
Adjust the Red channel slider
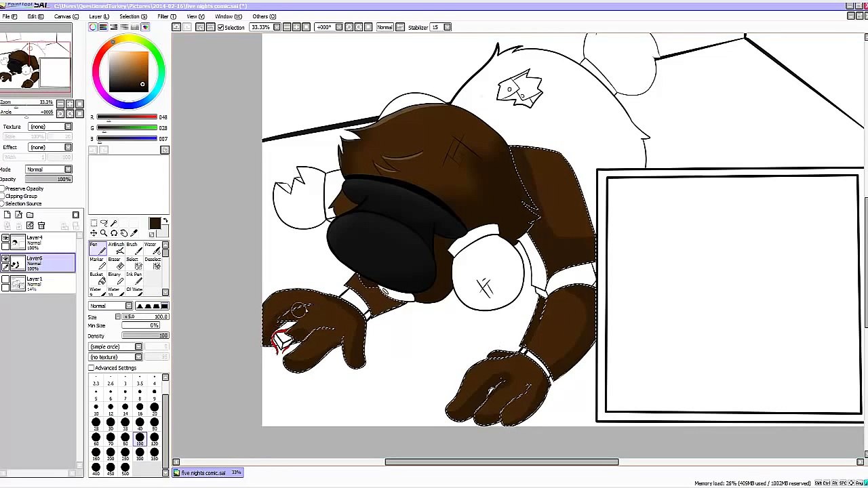pos(127,117)
